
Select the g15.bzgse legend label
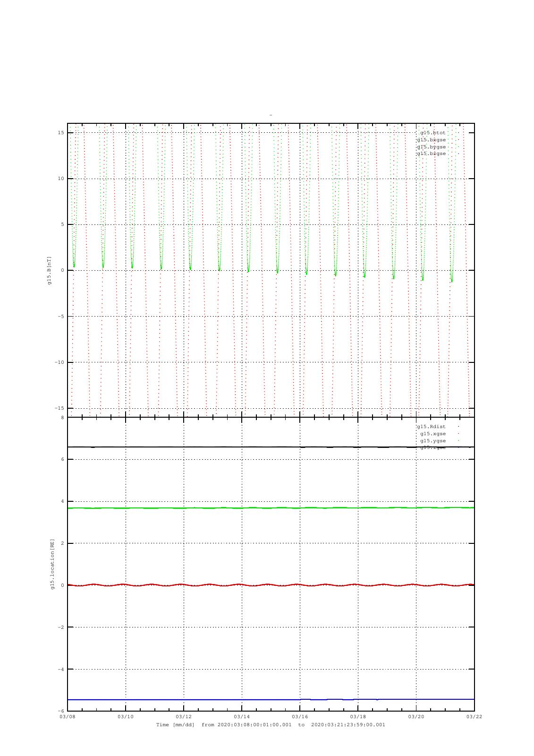click(x=431, y=154)
